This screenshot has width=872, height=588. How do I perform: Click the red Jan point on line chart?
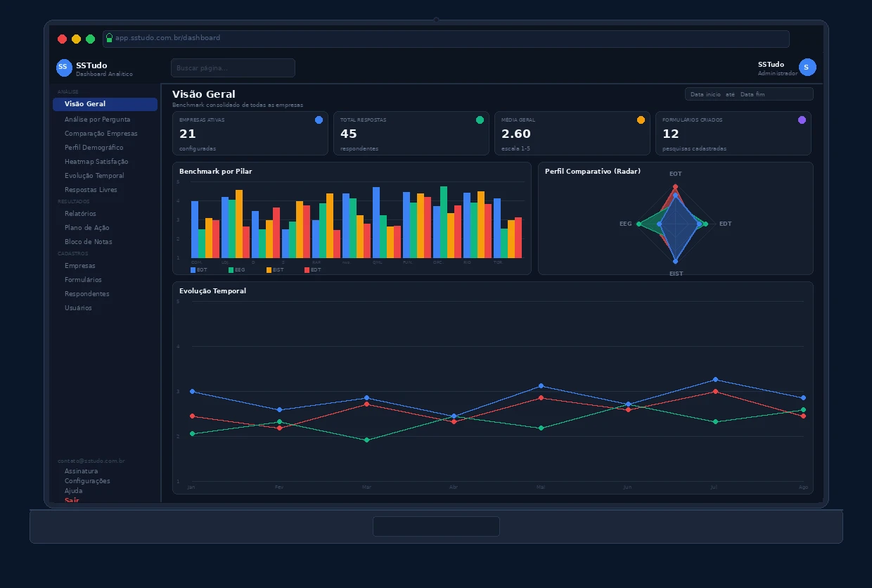(192, 416)
